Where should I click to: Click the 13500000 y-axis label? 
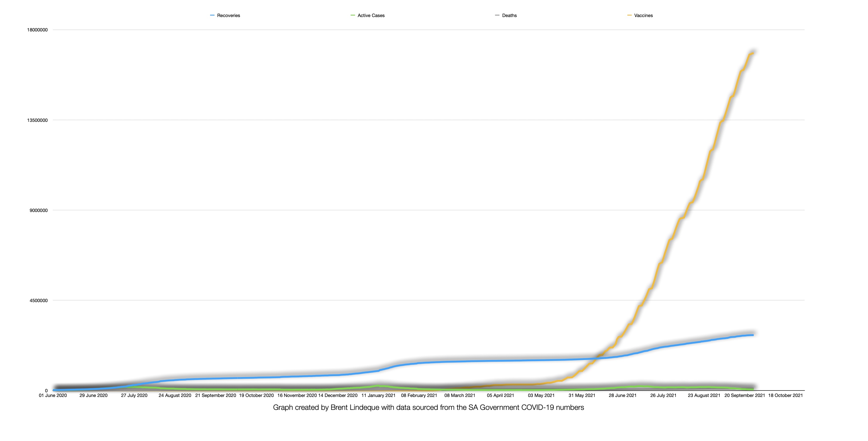point(37,120)
